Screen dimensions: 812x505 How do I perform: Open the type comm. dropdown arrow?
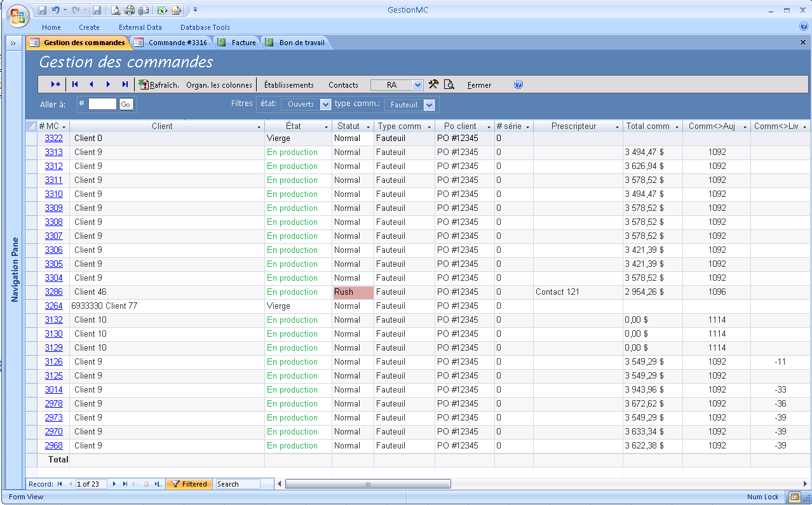click(429, 105)
